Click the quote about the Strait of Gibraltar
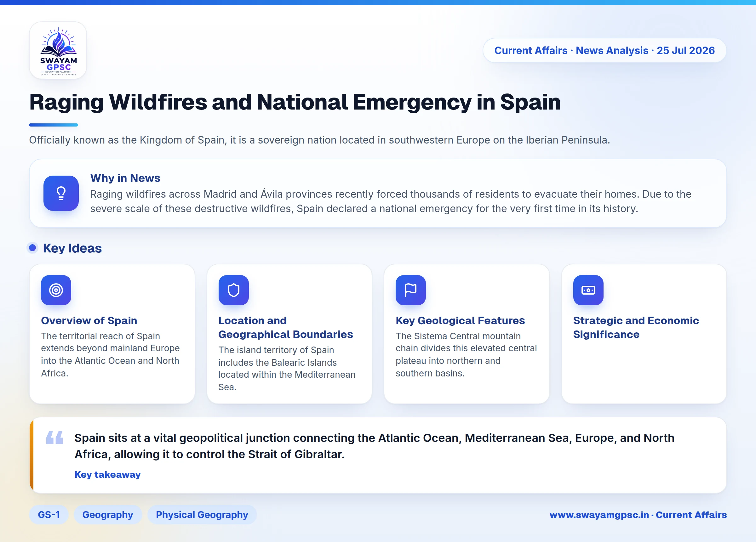 point(374,446)
